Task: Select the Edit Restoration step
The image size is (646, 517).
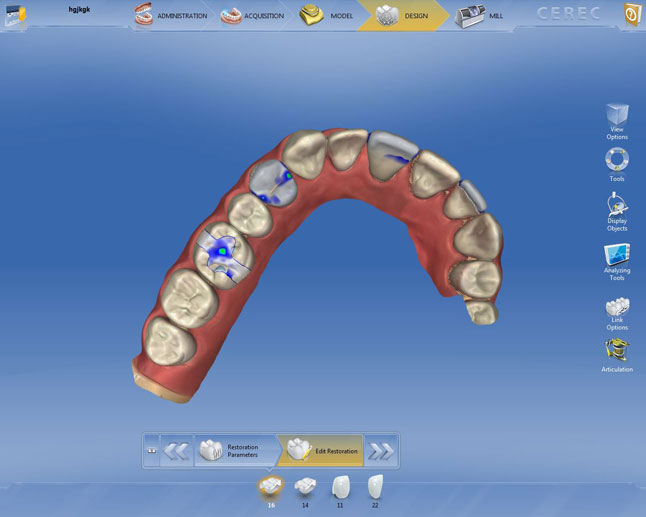Action: click(x=321, y=451)
